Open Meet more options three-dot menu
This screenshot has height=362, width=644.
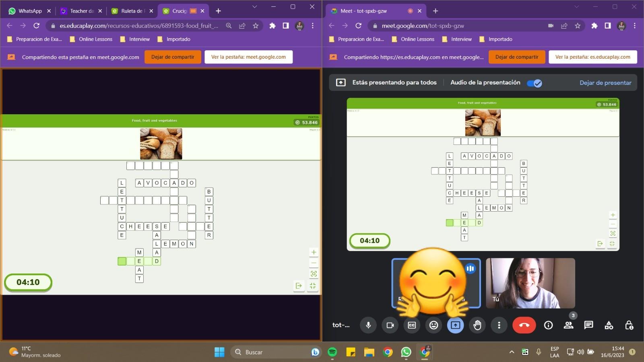pyautogui.click(x=499, y=325)
